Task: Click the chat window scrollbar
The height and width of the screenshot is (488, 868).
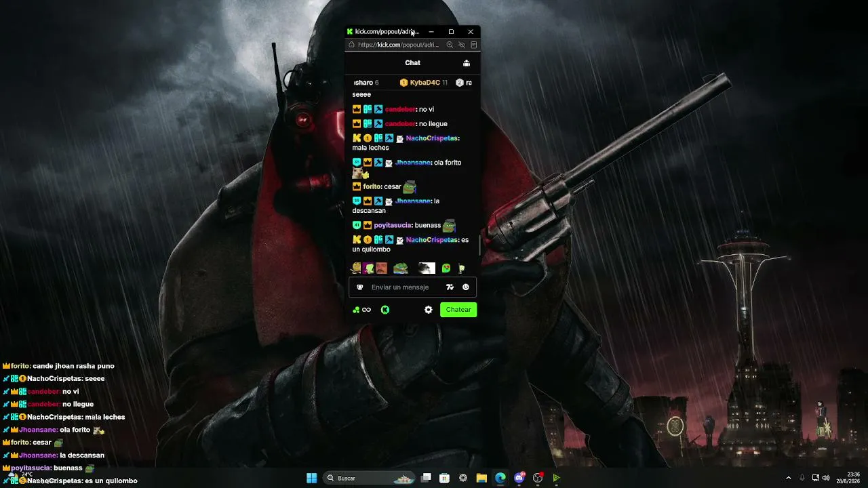Action: coord(479,245)
